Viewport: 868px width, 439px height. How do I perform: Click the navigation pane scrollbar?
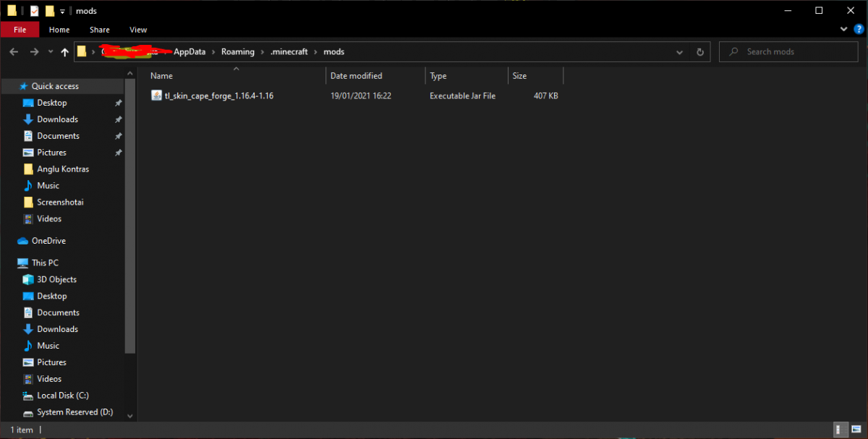130,217
